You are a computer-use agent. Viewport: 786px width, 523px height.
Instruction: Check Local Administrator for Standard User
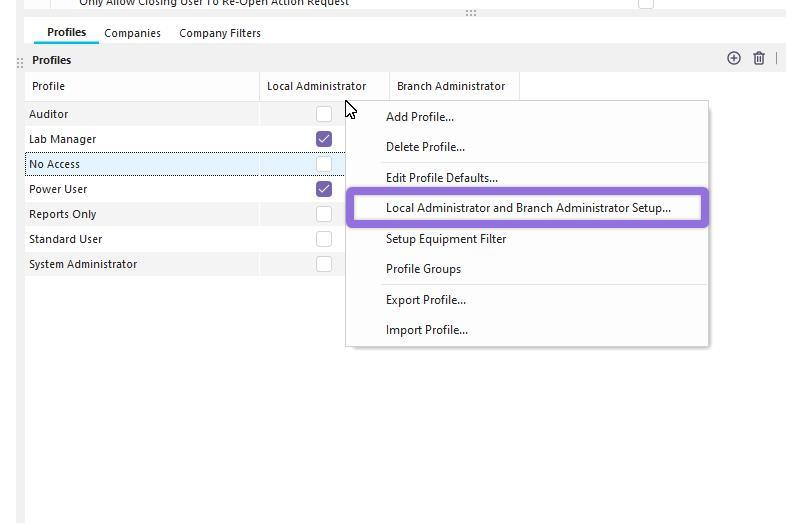click(323, 239)
